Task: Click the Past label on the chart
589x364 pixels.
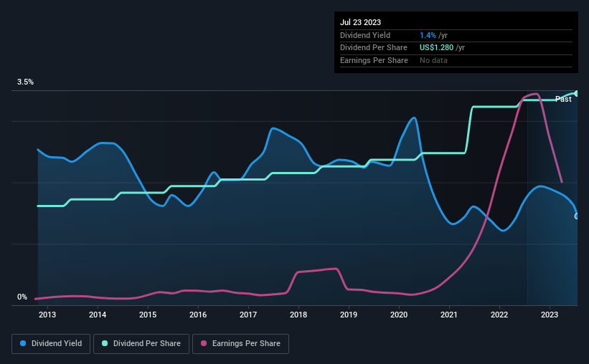Action: click(x=563, y=99)
